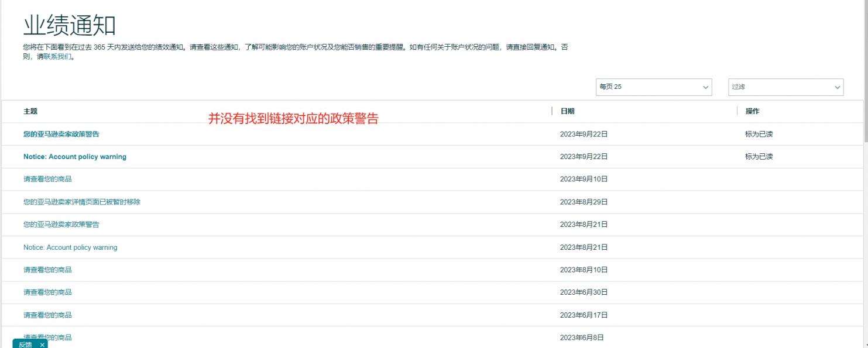Click the 反馈 feedback tab
The image size is (868, 348).
(x=25, y=344)
